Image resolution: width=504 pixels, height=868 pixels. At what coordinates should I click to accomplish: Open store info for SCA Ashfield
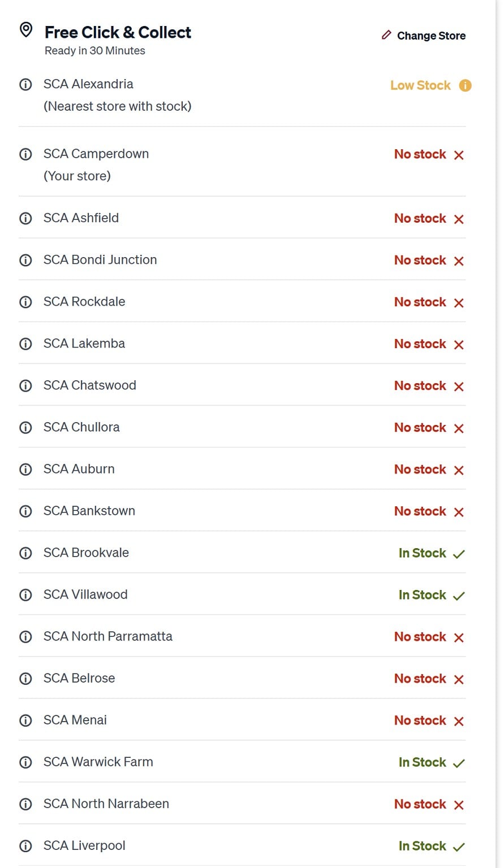pos(25,219)
